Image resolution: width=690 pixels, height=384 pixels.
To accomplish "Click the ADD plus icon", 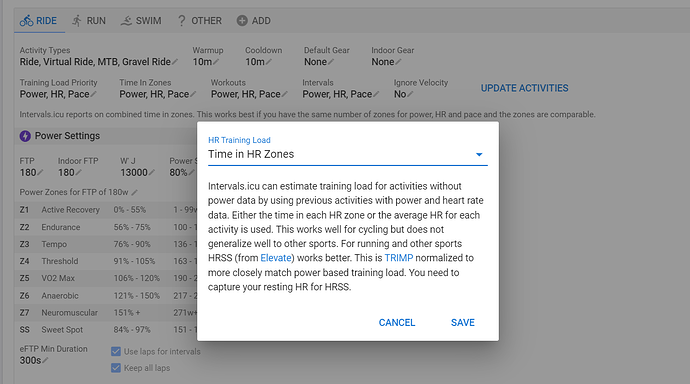I will tap(242, 21).
